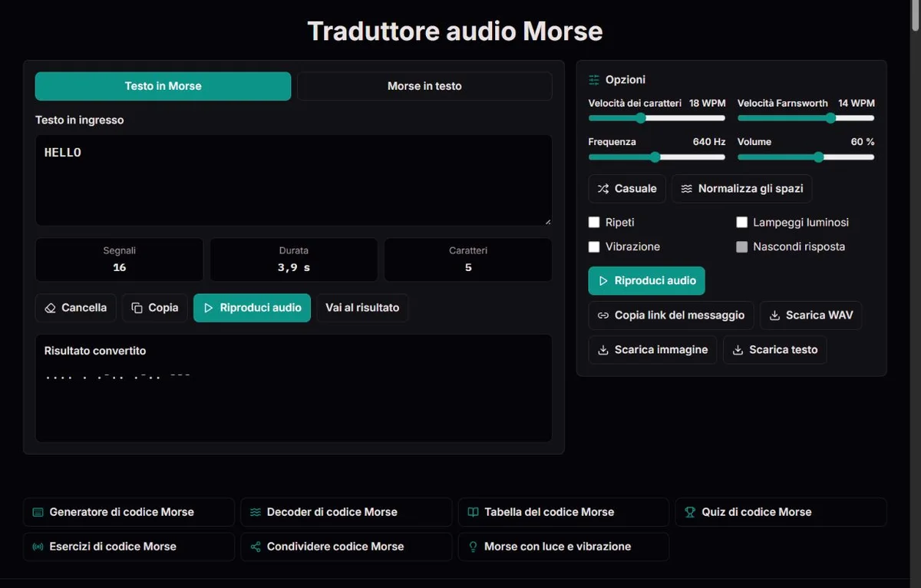Click the Risultato convertito label
The image size is (921, 588).
pyautogui.click(x=95, y=351)
